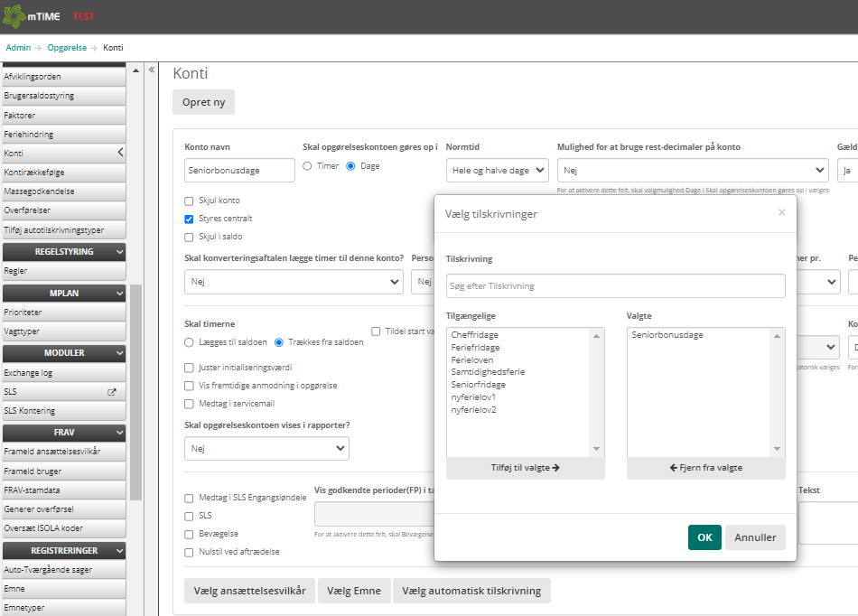Click the arrow beside Konti in sidebar
The height and width of the screenshot is (616, 858).
pyautogui.click(x=120, y=154)
